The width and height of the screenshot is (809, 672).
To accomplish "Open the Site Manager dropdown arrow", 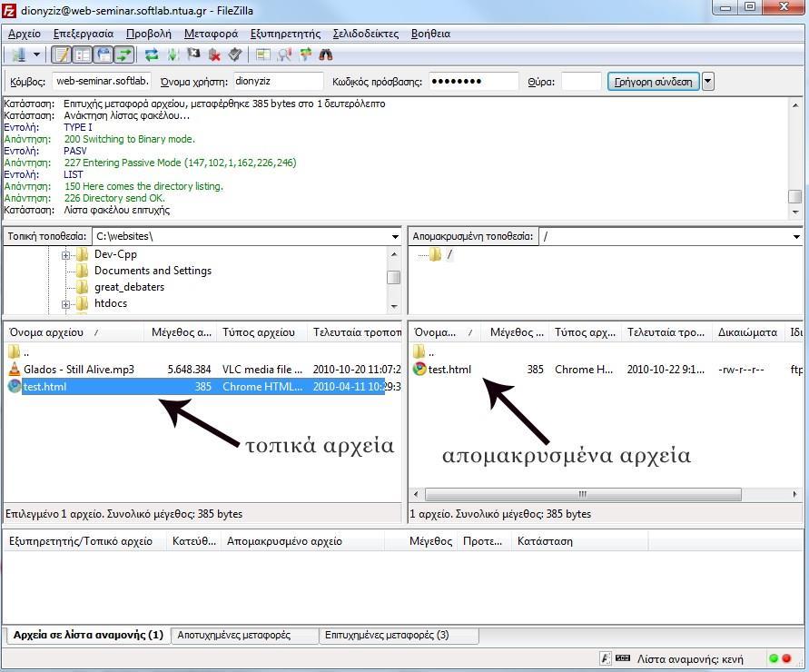I will [x=36, y=54].
